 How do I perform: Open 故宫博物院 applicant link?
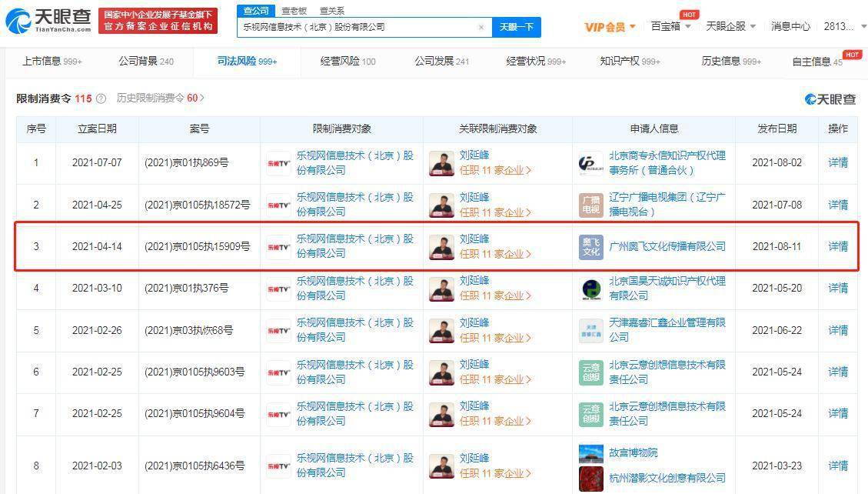634,453
